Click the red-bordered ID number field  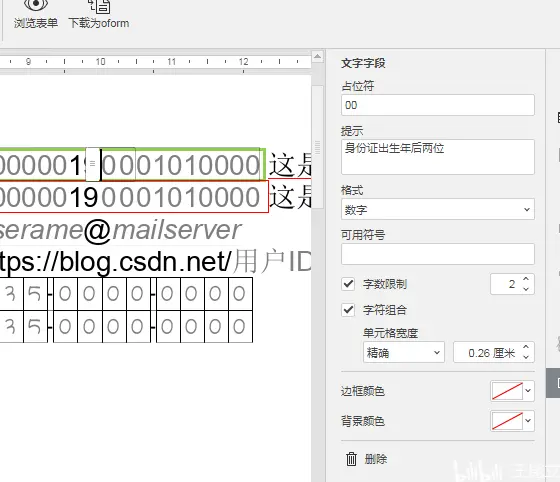pyautogui.click(x=134, y=197)
